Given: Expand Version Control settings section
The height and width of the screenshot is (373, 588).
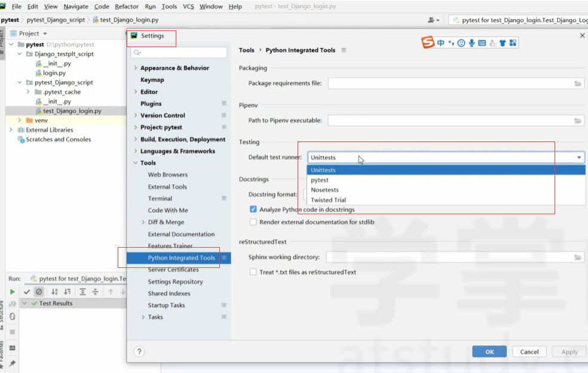Looking at the screenshot, I should click(136, 115).
